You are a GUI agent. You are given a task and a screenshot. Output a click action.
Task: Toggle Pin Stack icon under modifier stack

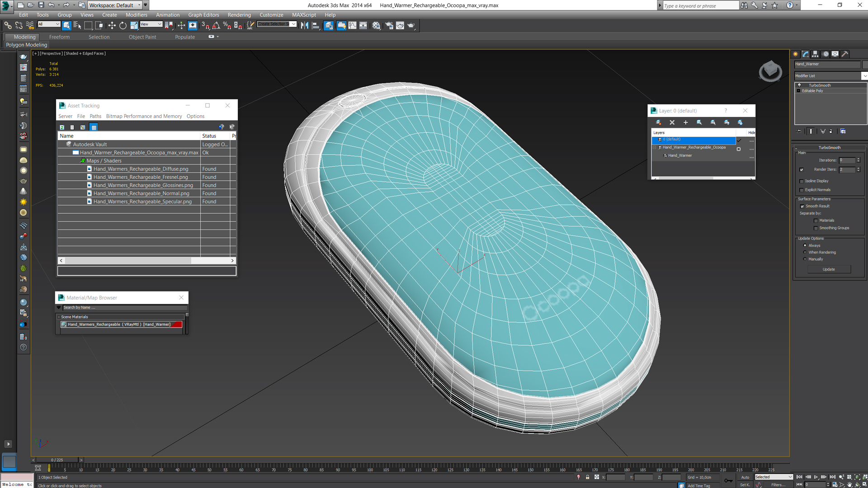(799, 131)
